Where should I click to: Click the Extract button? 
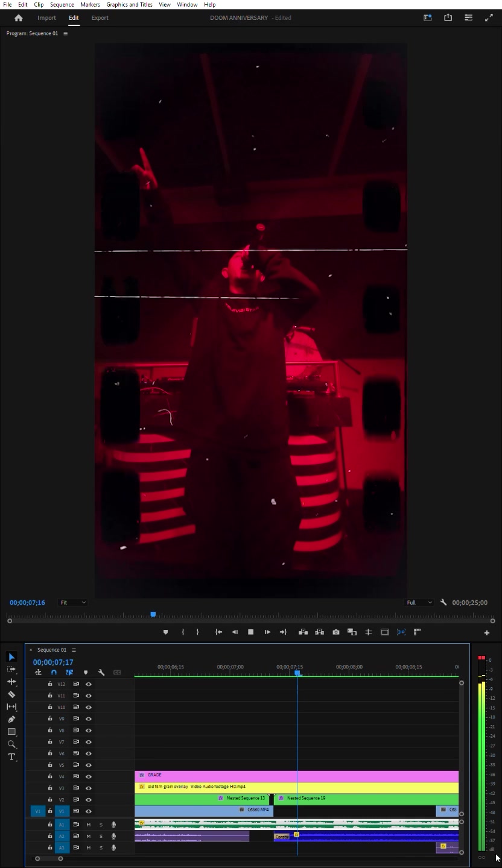tap(319, 632)
